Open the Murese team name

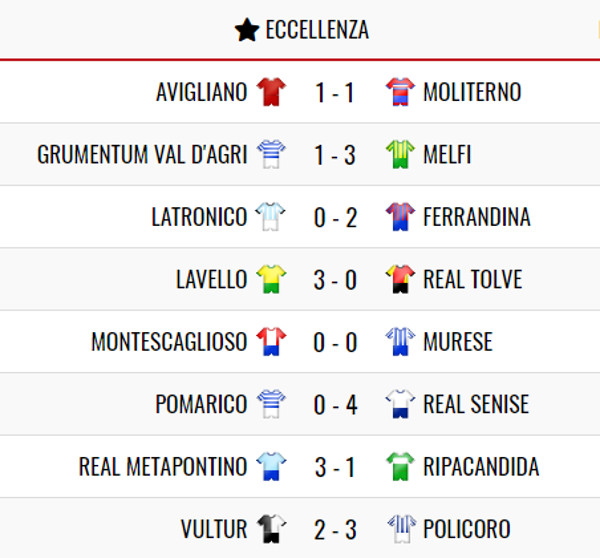[458, 342]
